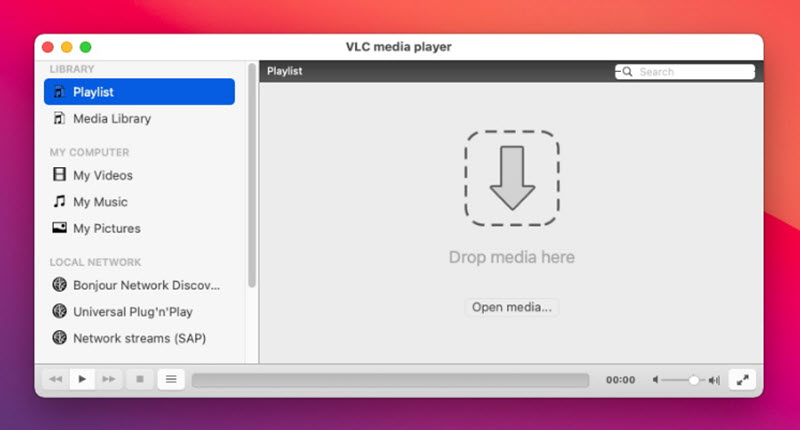Select Playlist in the sidebar
Viewport: 800px width, 430px height.
(139, 92)
